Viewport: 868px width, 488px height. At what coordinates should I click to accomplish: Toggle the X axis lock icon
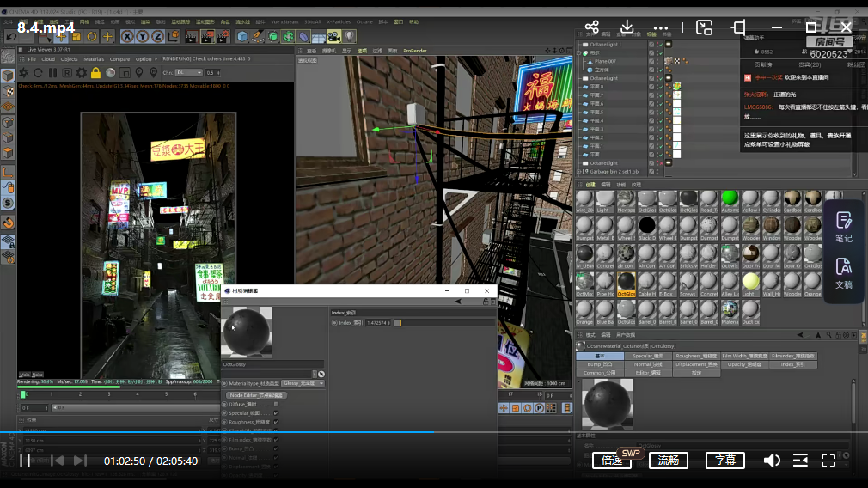click(127, 37)
